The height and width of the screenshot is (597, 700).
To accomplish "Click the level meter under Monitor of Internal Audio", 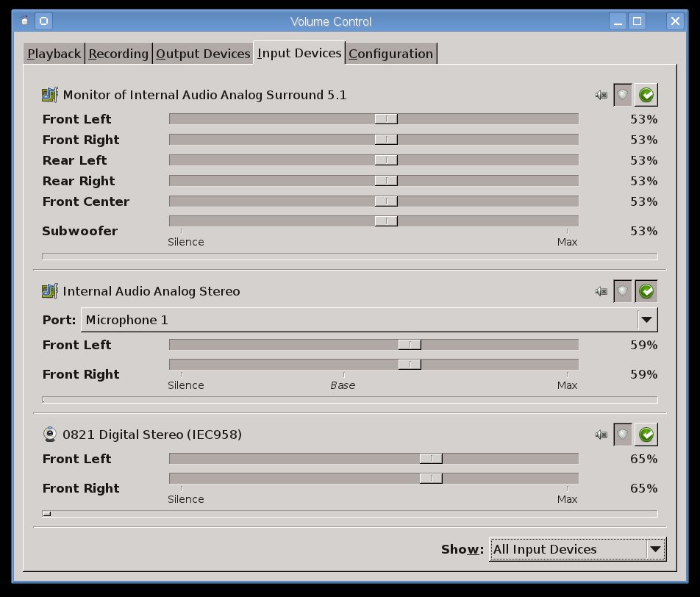I will pyautogui.click(x=349, y=257).
